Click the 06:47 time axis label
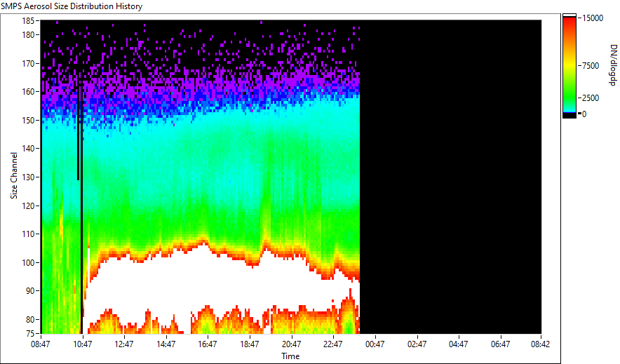The image size is (620, 364). click(x=500, y=344)
